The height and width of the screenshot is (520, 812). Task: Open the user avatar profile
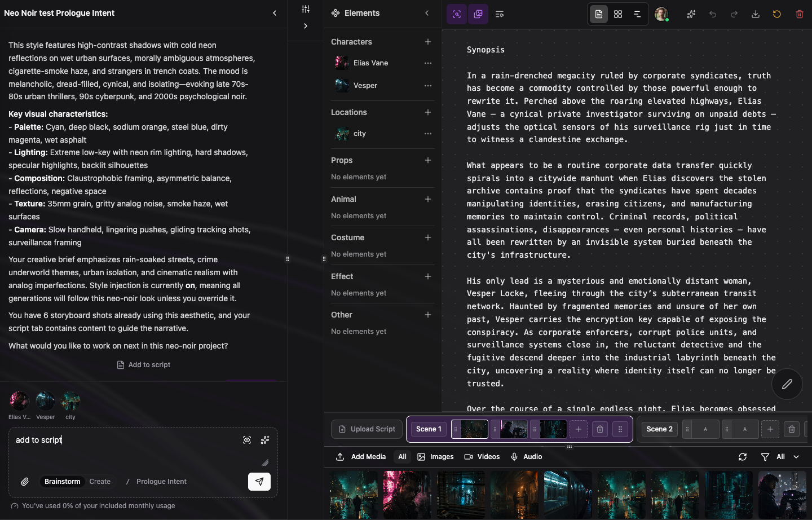[x=661, y=14]
